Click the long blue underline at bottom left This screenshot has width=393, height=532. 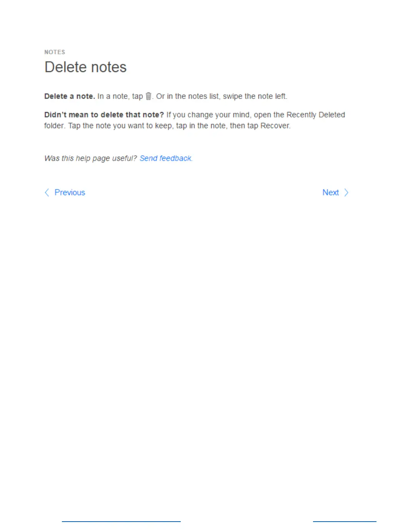pyautogui.click(x=121, y=522)
